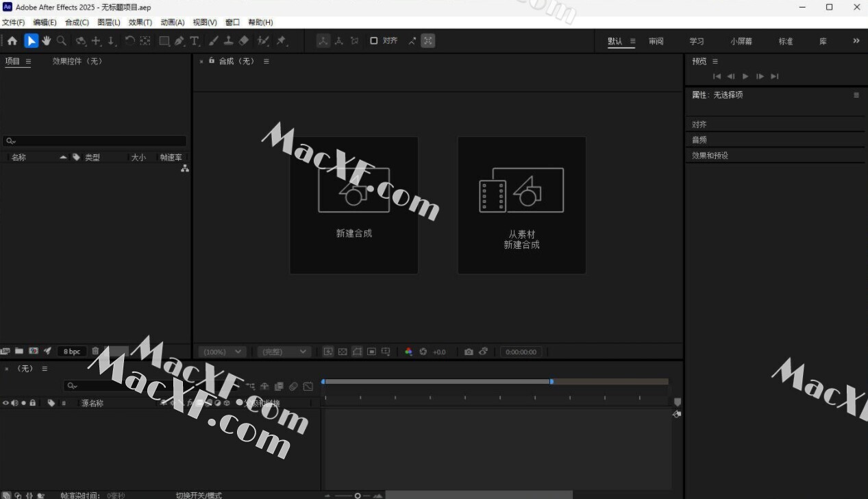The image size is (868, 499).
Task: Toggle the world axis mode button
Action: [x=338, y=41]
